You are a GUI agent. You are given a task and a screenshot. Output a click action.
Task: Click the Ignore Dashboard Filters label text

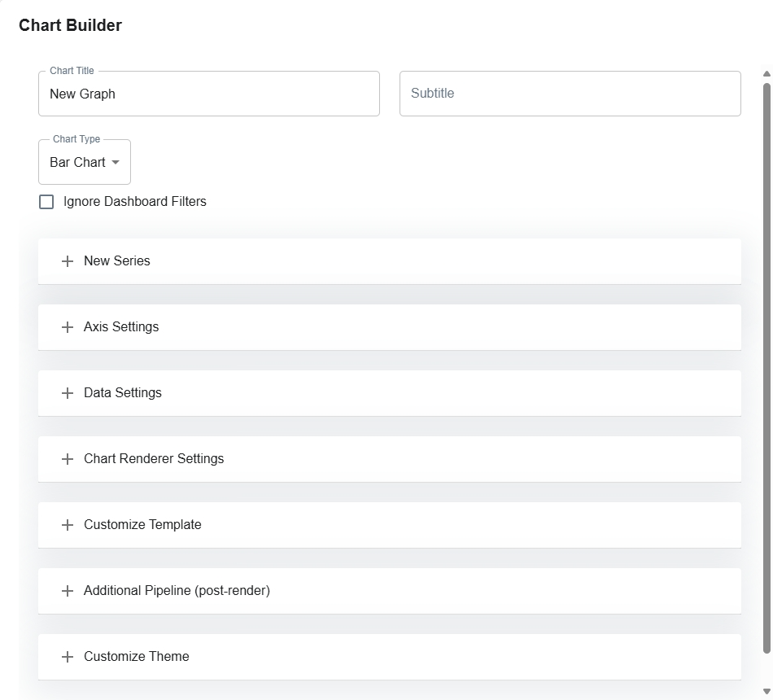(x=134, y=202)
